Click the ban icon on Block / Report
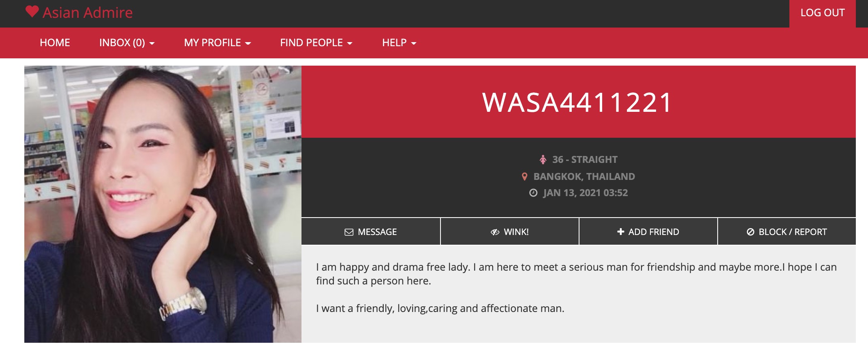Image resolution: width=868 pixels, height=346 pixels. (x=750, y=232)
